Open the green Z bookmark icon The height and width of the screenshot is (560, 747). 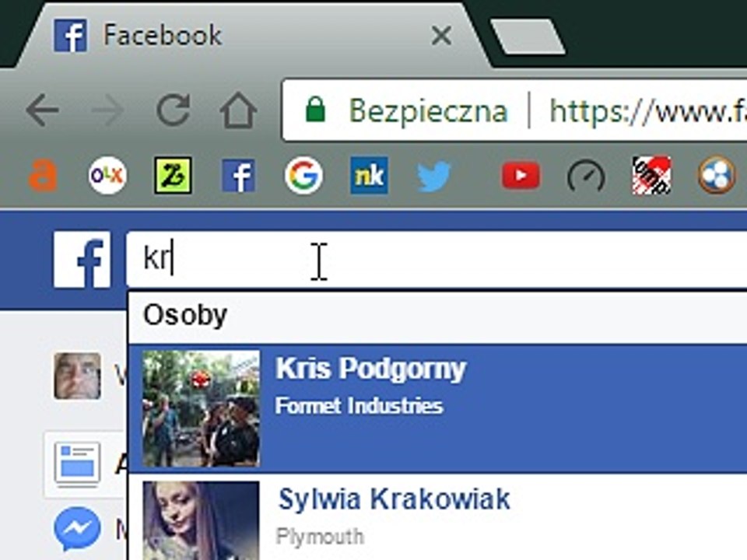[173, 176]
